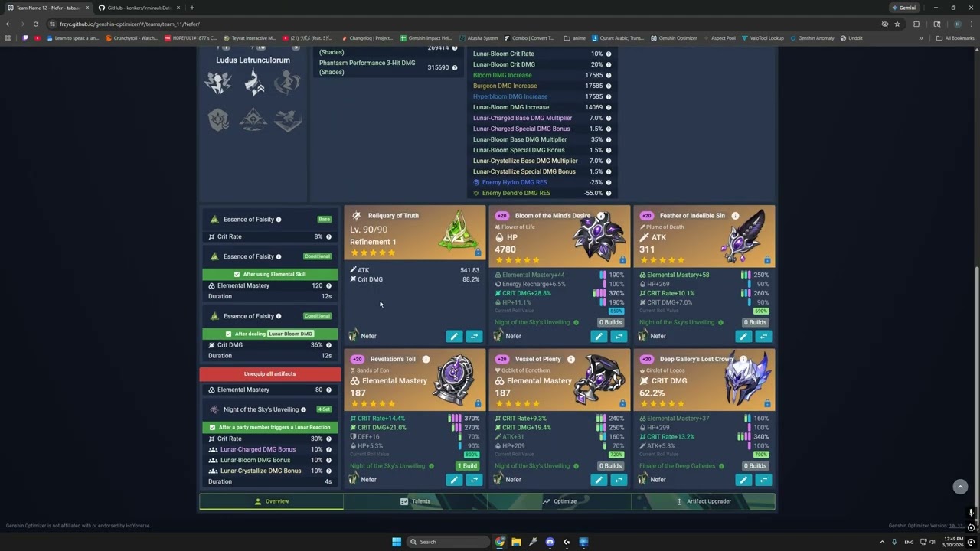Click scroll-to-top arrow button

[960, 487]
